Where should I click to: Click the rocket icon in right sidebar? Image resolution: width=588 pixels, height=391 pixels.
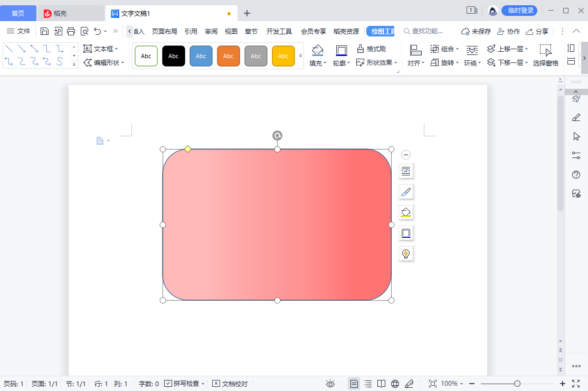(576, 99)
